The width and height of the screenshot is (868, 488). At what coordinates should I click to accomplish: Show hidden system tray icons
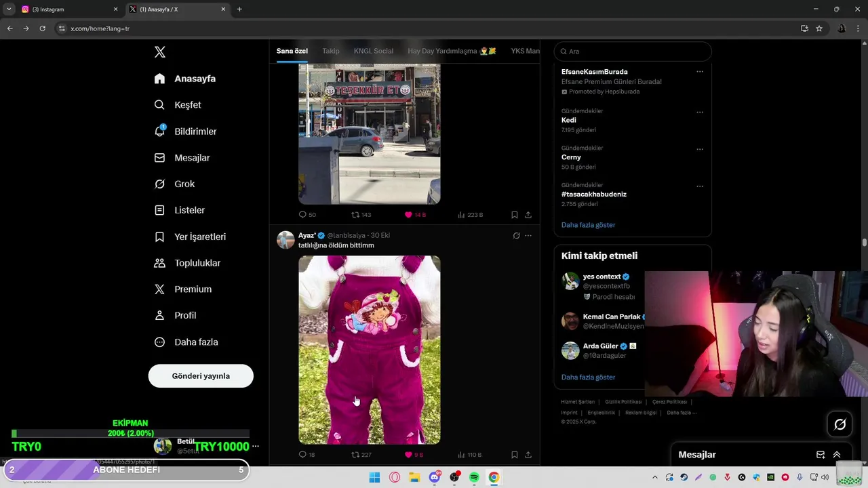click(654, 477)
